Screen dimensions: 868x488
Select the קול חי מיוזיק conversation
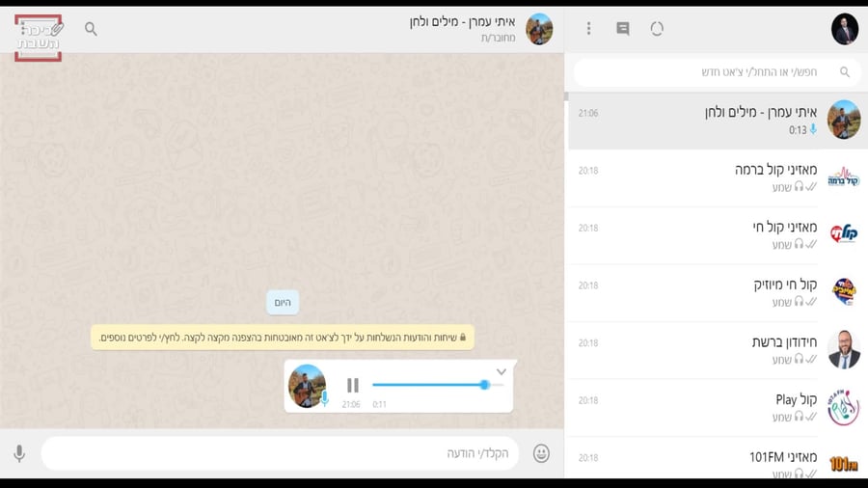pos(714,293)
